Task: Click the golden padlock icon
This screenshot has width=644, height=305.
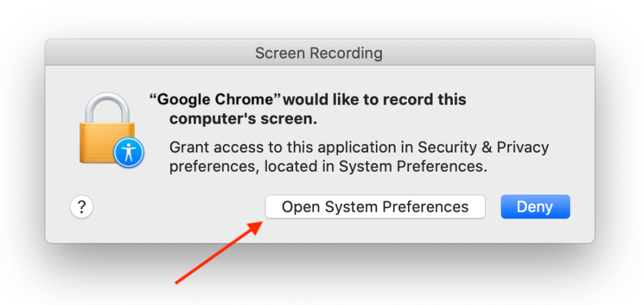Action: click(x=108, y=128)
